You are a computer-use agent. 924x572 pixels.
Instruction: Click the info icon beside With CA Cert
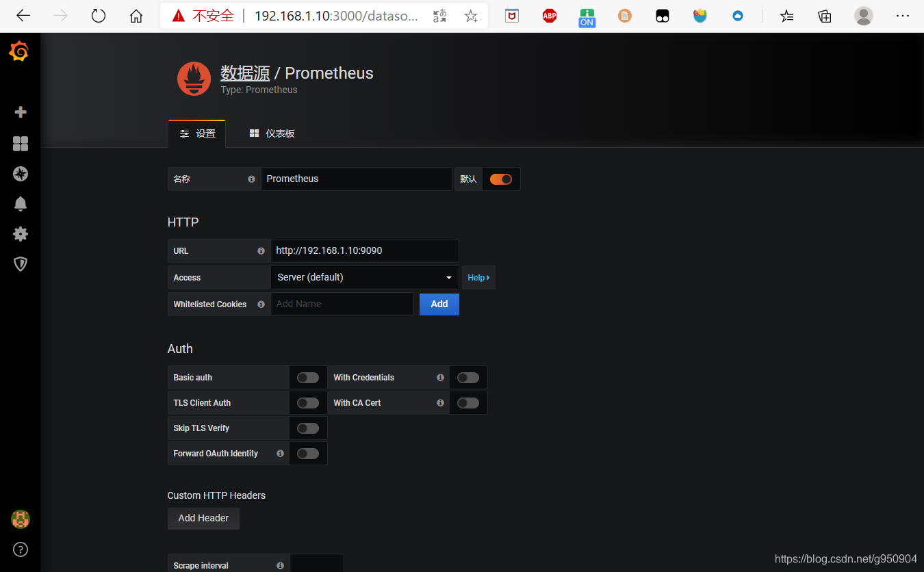point(440,403)
